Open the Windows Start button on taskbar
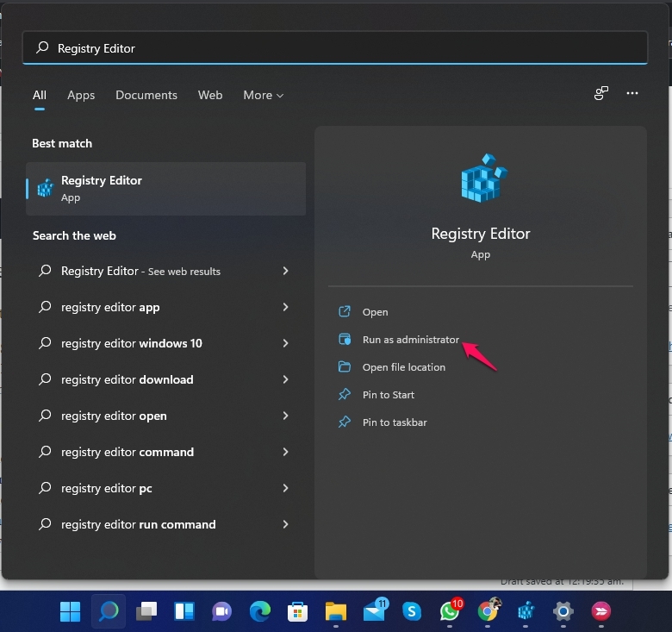The image size is (672, 632). 71,611
